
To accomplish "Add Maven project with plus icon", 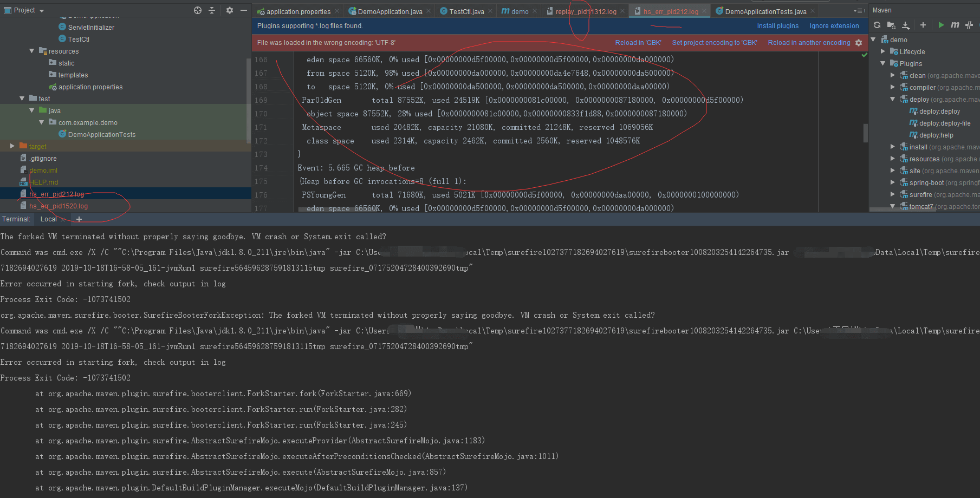I will click(x=923, y=25).
